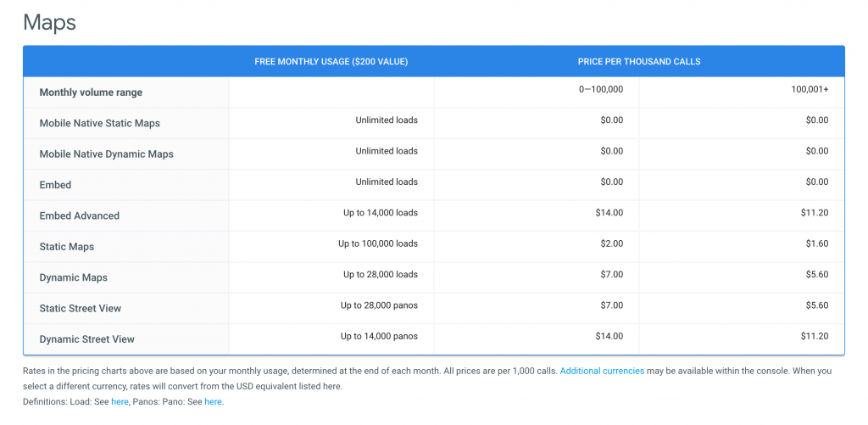Select the Embed Advanced row label
868x425 pixels.
79,215
